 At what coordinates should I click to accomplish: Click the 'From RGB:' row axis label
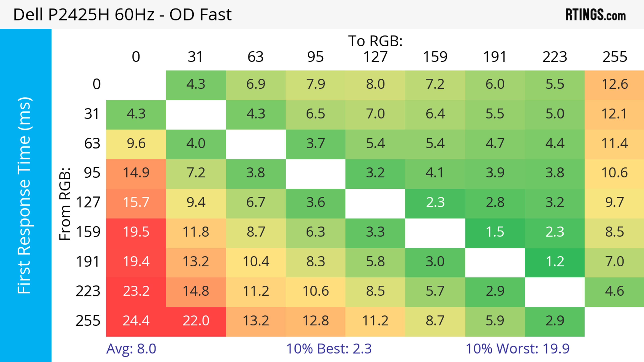65,204
